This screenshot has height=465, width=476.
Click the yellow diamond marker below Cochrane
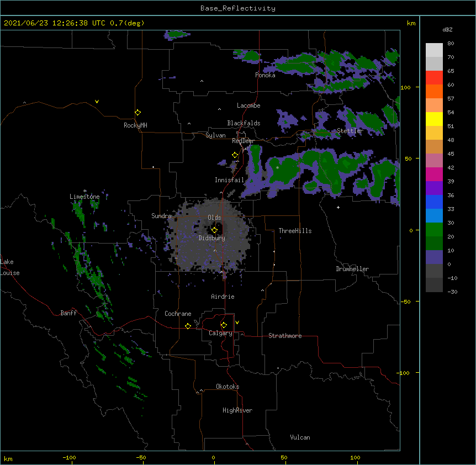click(x=188, y=326)
